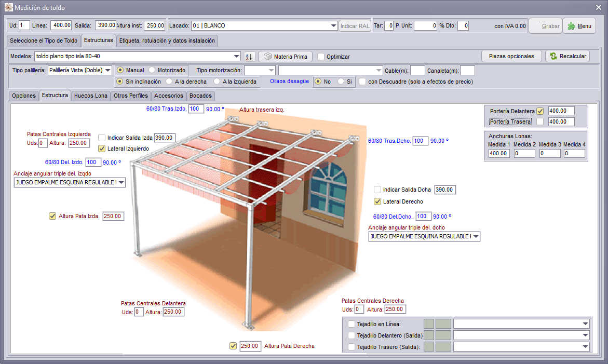
Task: Enable Indicar Salida Dcha checkbox
Action: (x=377, y=190)
